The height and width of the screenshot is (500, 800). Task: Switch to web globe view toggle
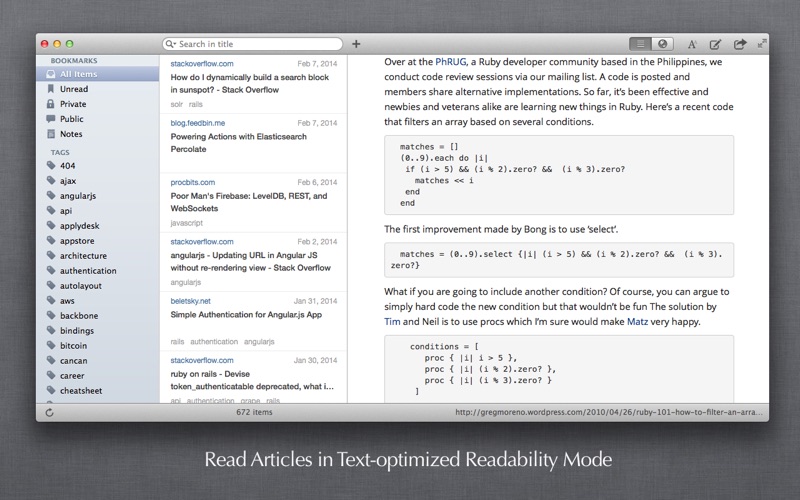point(662,44)
